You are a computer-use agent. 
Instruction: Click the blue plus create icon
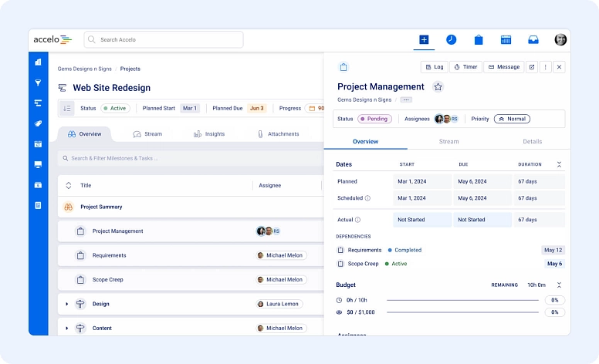pyautogui.click(x=424, y=39)
